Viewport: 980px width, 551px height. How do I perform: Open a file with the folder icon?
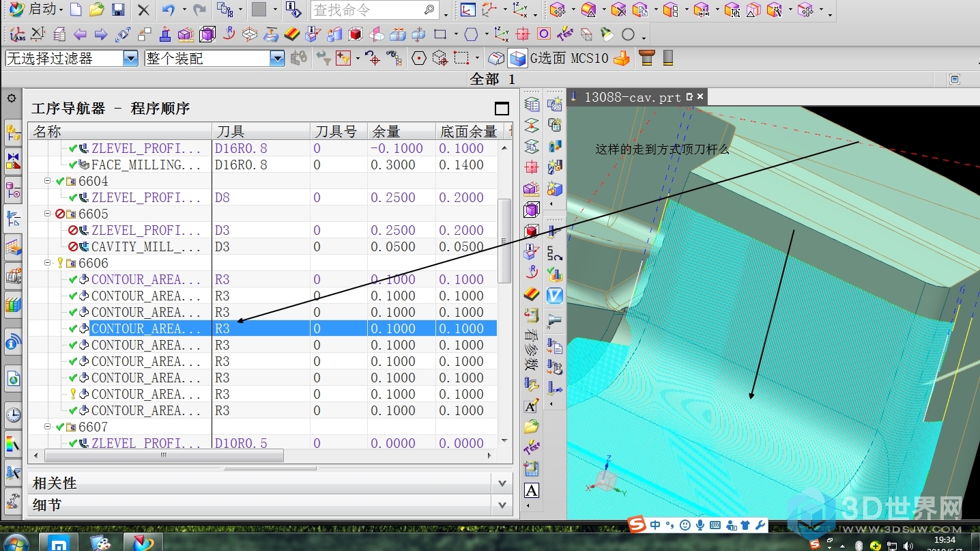97,10
